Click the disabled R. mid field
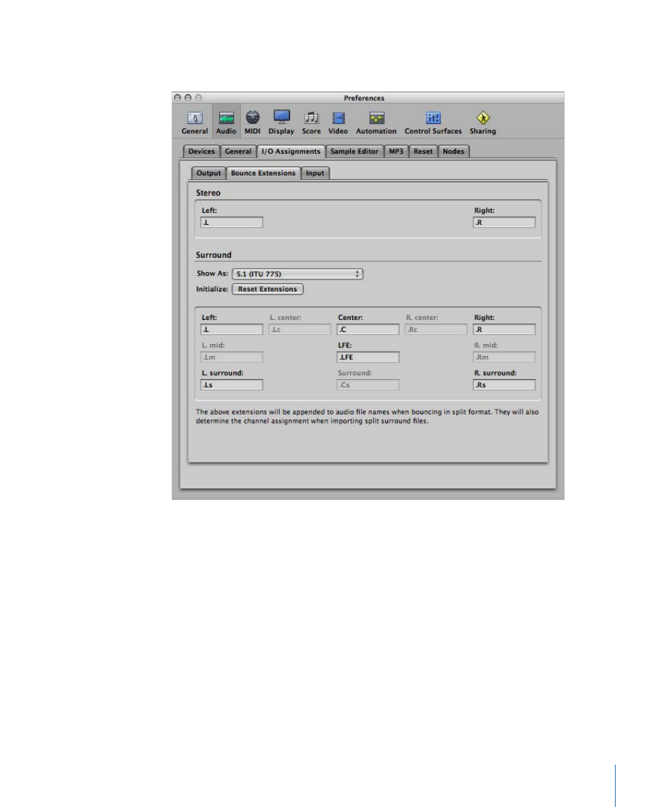Image resolution: width=672 pixels, height=807 pixels. tap(504, 357)
